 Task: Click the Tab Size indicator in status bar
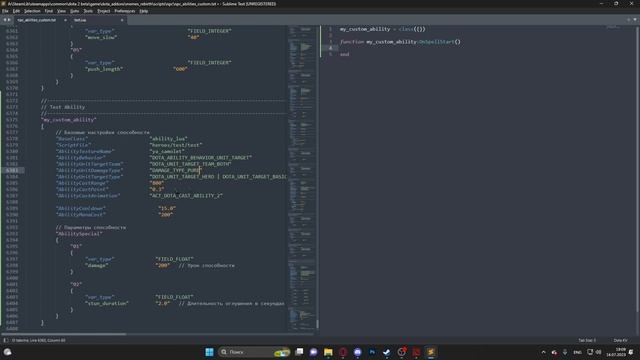587,340
